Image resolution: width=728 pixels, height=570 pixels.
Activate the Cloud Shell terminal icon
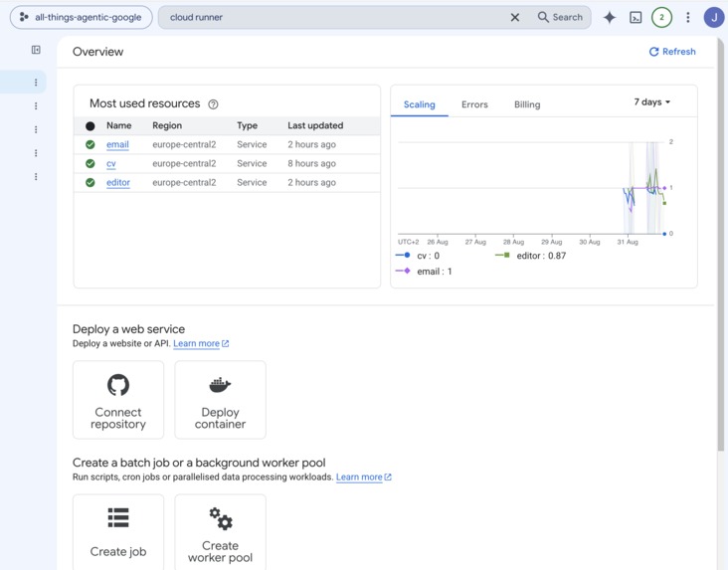click(636, 17)
